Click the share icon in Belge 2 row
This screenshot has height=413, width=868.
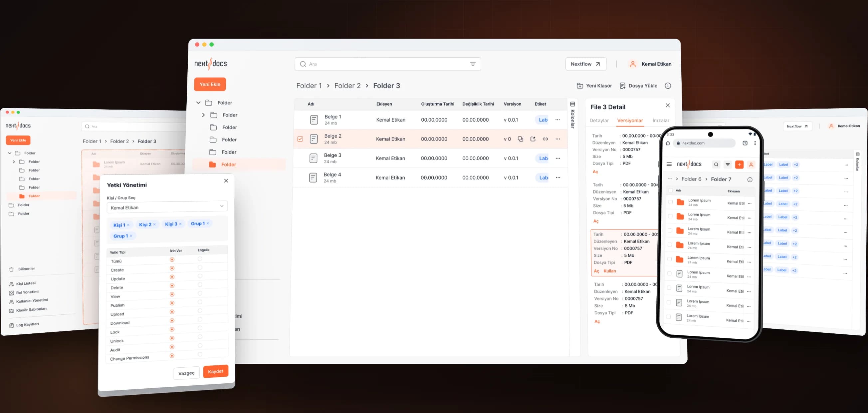pos(533,139)
